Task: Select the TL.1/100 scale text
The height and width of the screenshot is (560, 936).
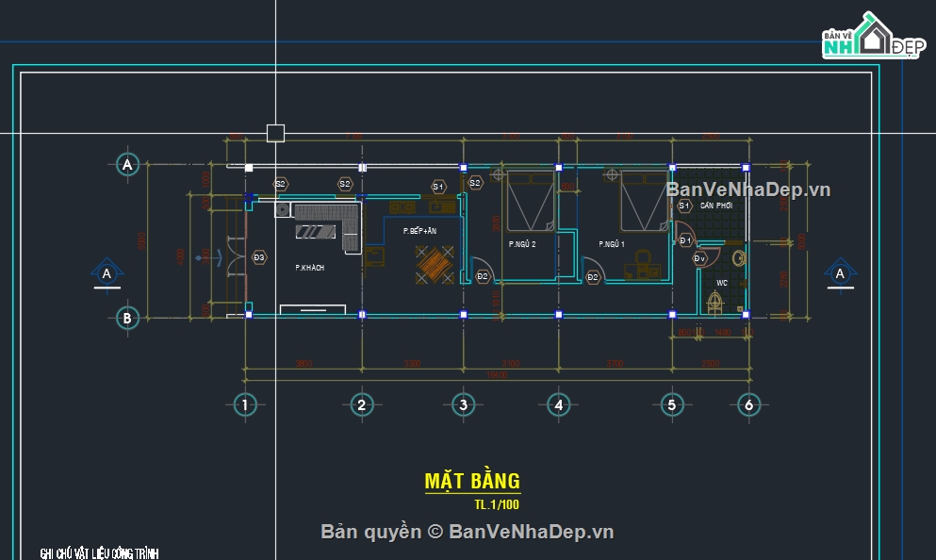Action: (497, 504)
